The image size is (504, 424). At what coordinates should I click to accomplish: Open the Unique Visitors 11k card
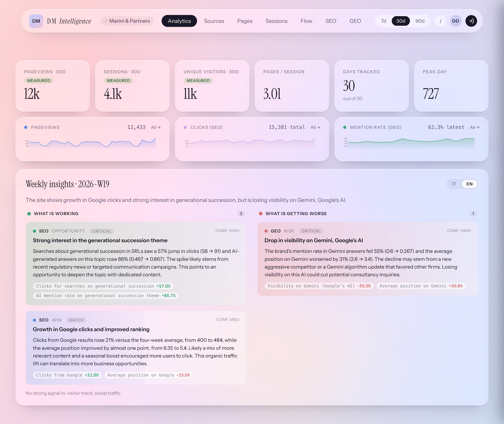click(x=212, y=86)
